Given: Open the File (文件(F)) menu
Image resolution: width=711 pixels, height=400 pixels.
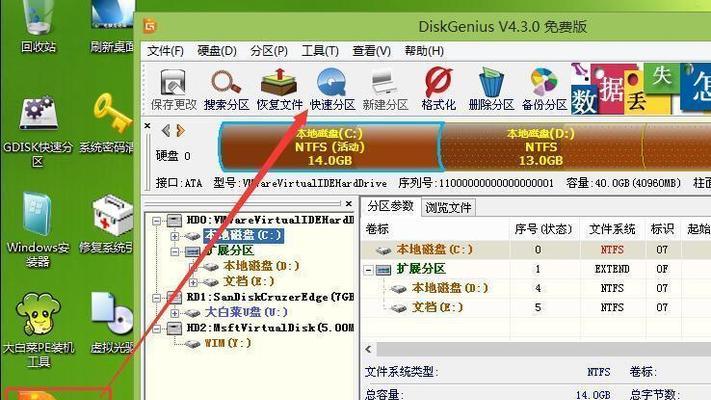Looking at the screenshot, I should click(166, 51).
